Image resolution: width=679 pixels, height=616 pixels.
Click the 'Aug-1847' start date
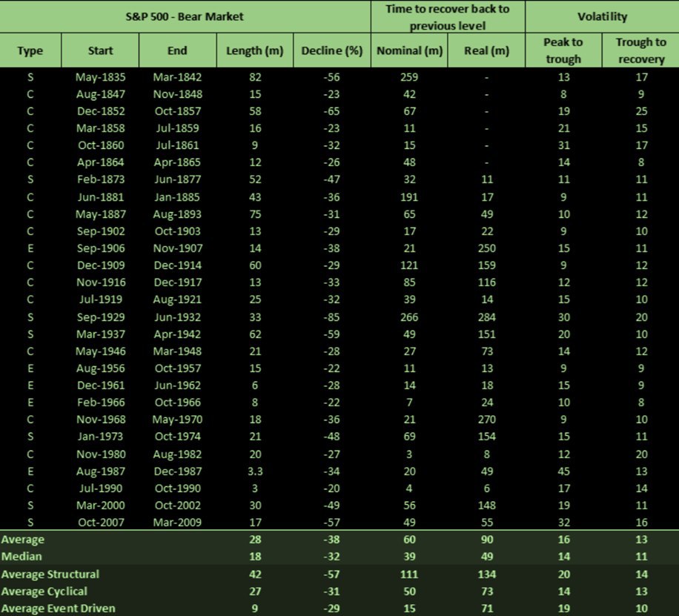pos(100,94)
